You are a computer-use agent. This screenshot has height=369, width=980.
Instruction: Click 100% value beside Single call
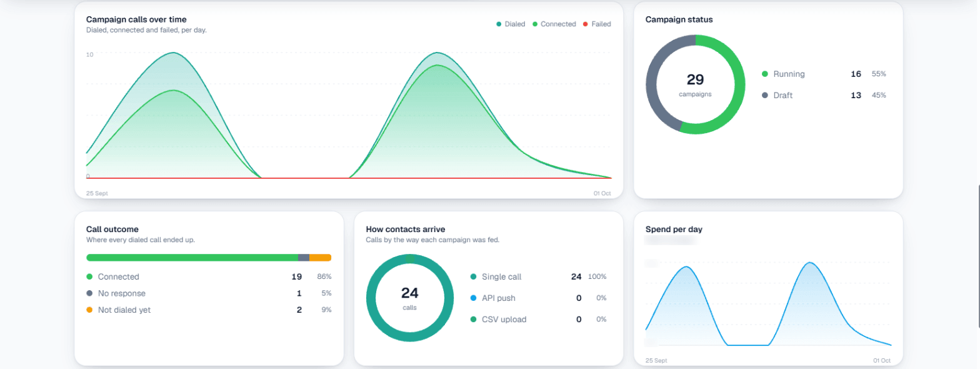point(597,276)
